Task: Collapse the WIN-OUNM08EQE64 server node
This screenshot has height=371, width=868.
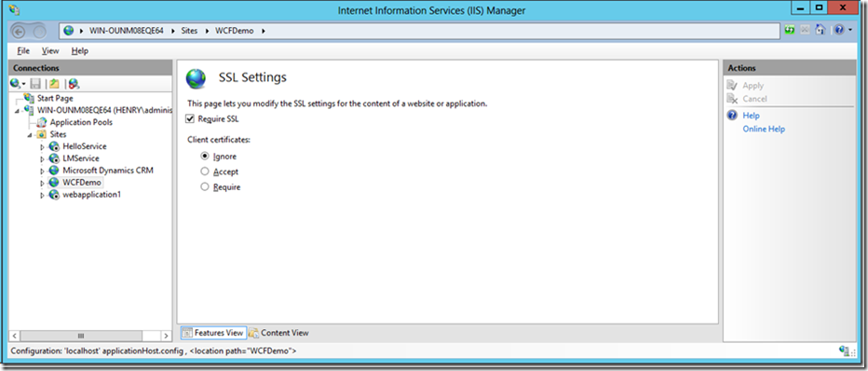Action: 17,110
